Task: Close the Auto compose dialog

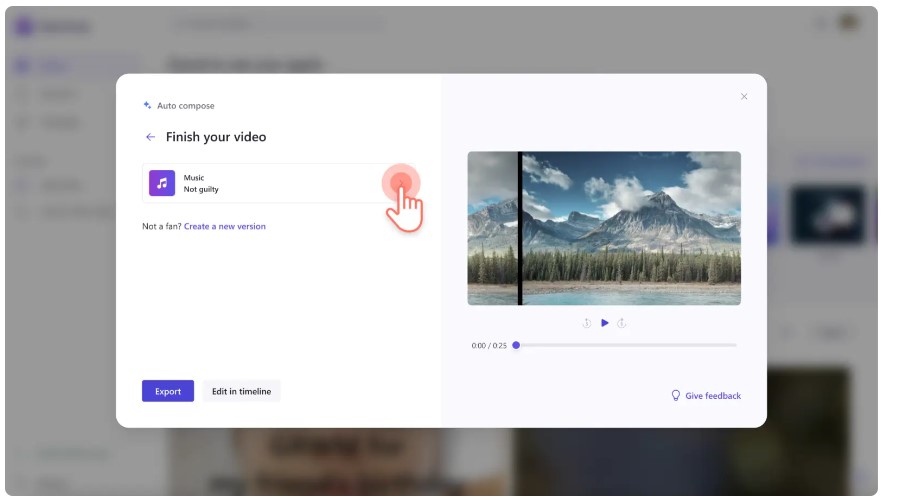Action: click(744, 96)
